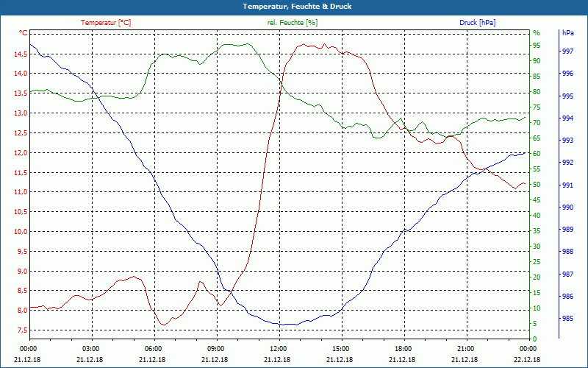Select the blue 'Druck [hPa]' legend label
Viewport: 588px width, 368px height.
pos(477,23)
